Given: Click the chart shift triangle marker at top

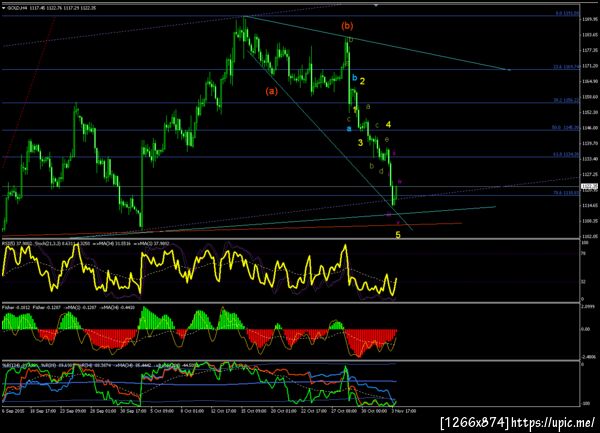Looking at the screenshot, I should pyautogui.click(x=376, y=5).
